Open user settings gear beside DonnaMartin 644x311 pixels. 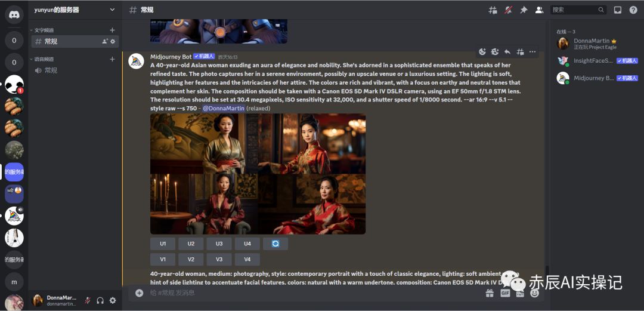pyautogui.click(x=113, y=301)
